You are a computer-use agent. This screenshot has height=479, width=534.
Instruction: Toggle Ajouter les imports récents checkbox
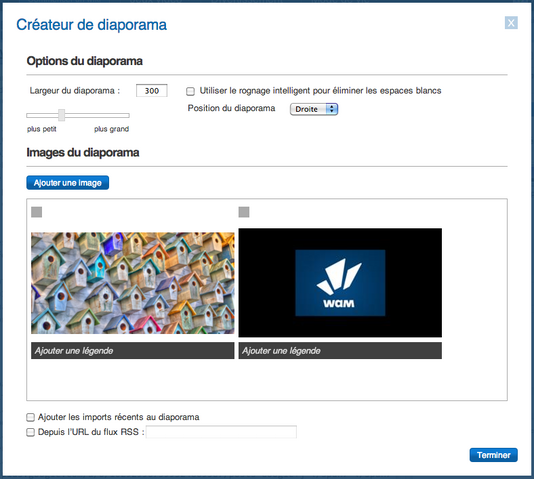click(x=30, y=417)
